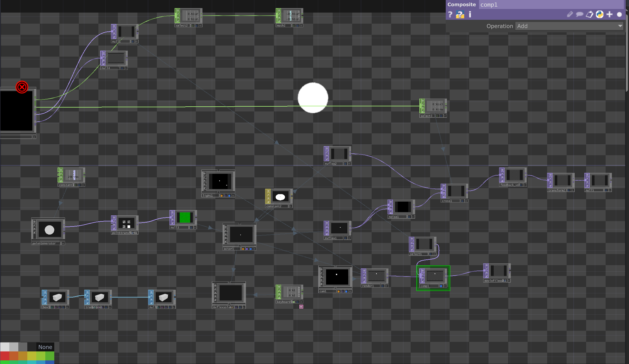Click the Python language icon
629x364 pixels.
click(x=600, y=14)
